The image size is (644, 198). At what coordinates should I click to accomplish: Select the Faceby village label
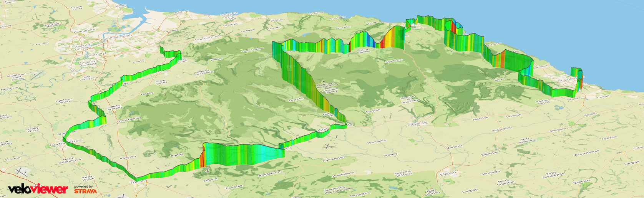147,94
